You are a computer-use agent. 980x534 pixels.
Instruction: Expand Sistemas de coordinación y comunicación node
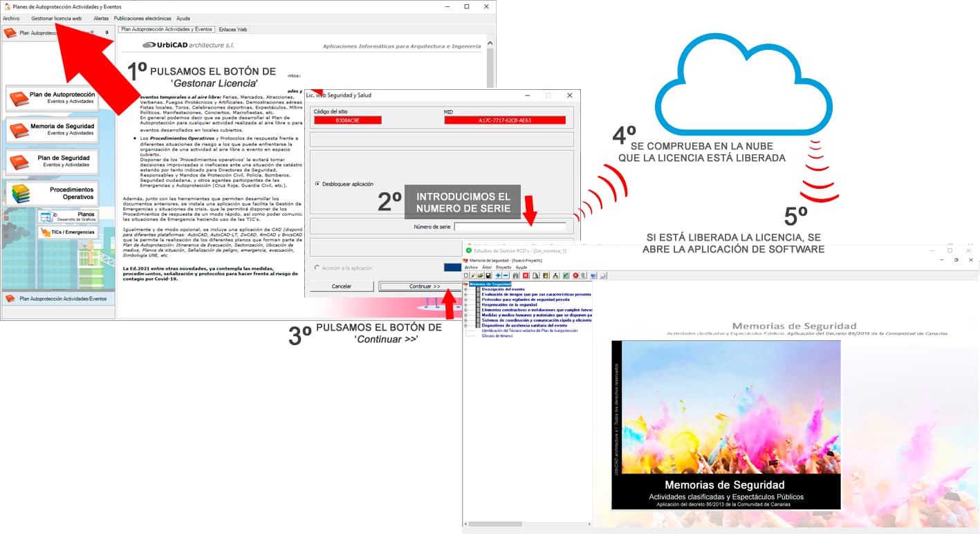pos(465,320)
